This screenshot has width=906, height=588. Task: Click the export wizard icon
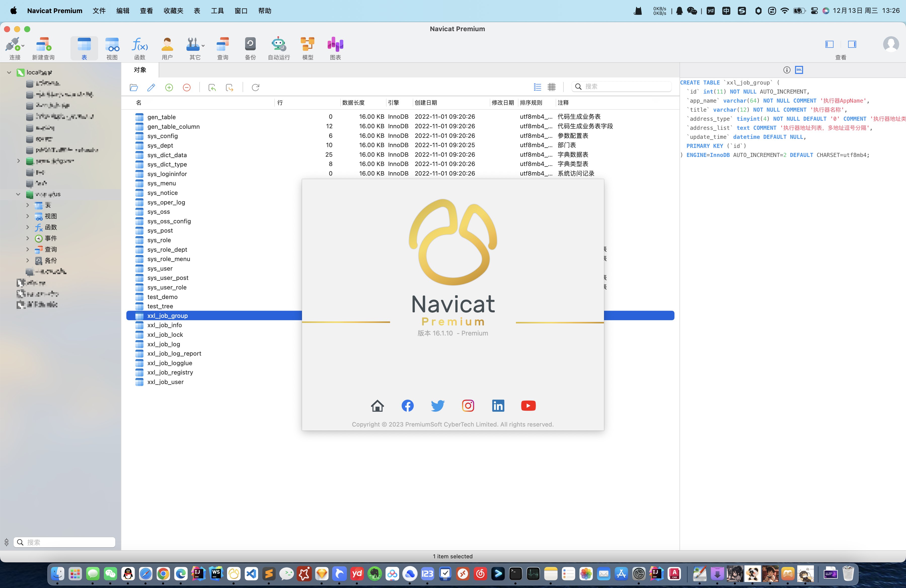click(x=230, y=88)
